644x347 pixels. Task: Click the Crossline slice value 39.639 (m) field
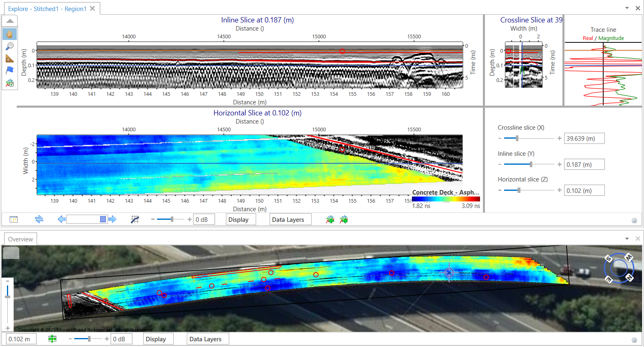tap(584, 139)
